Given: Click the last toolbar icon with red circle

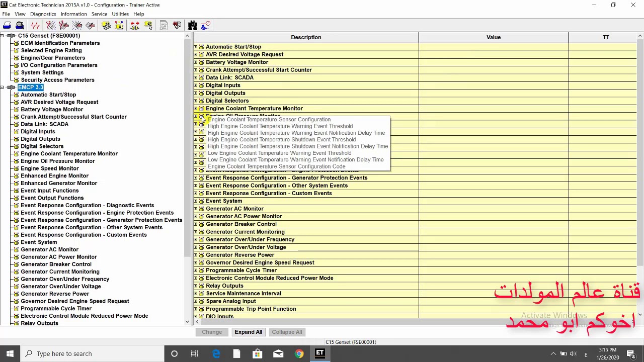Looking at the screenshot, I should click(205, 26).
